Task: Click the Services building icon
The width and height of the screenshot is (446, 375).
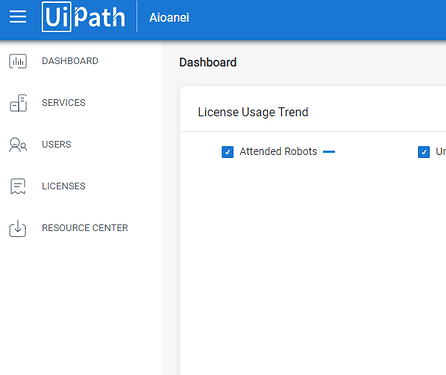Action: point(18,103)
